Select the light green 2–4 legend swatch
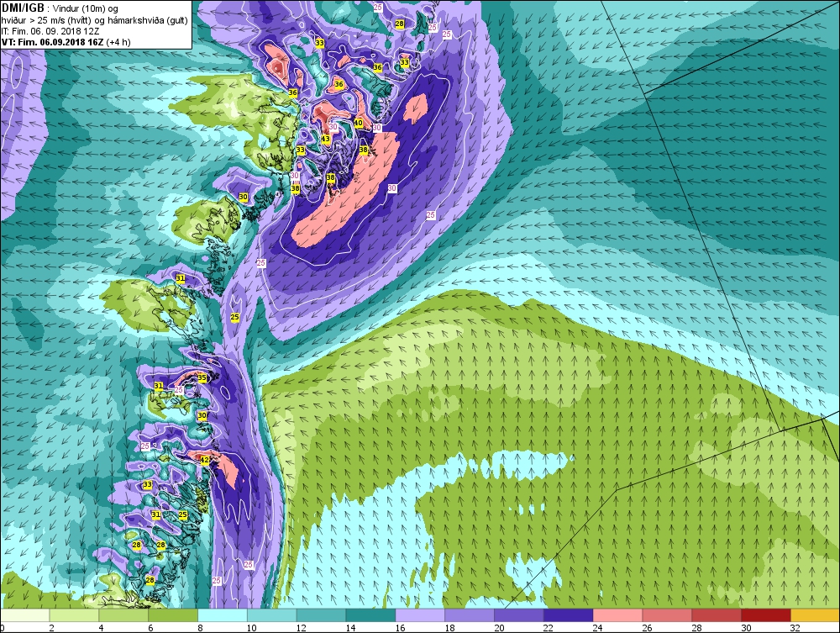The image size is (840, 633). click(75, 615)
